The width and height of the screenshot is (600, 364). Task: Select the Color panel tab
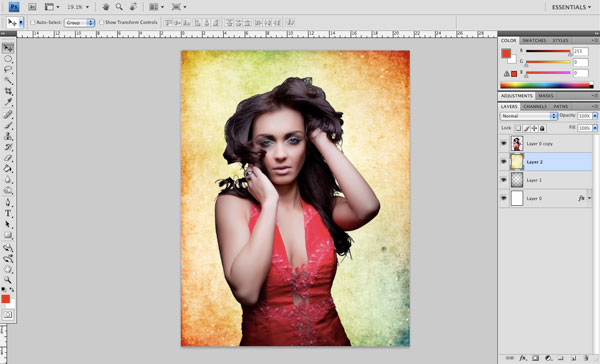pos(509,41)
